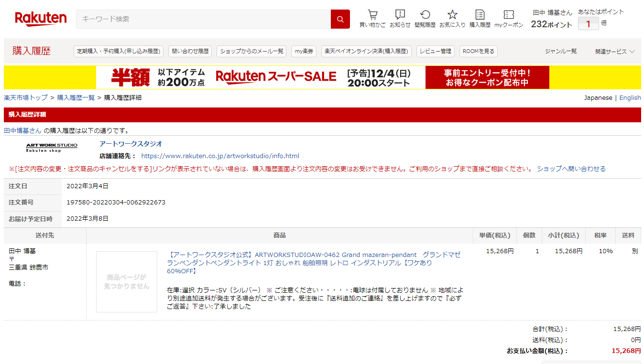Screen dimensions: 644x364
Task: Switch language to English
Action: (x=630, y=97)
